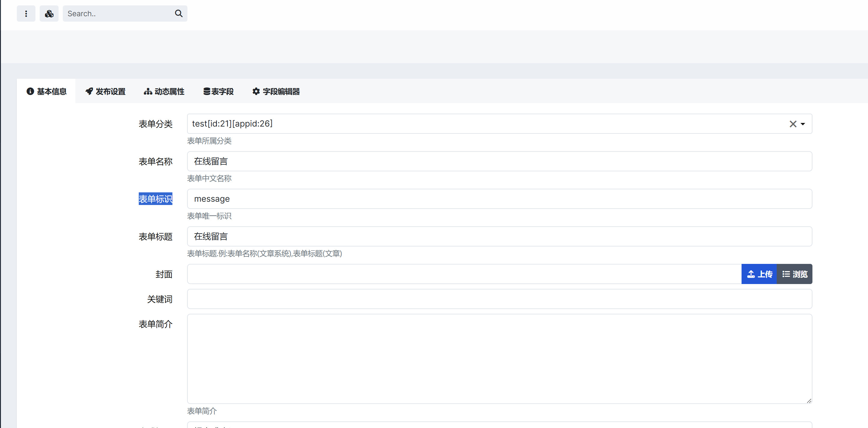The width and height of the screenshot is (868, 428).
Task: Click the 浏览 browse button
Action: tap(794, 274)
